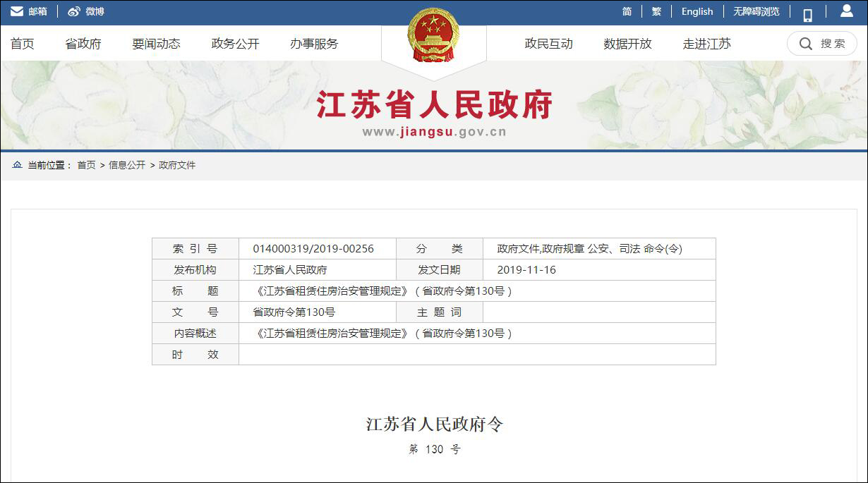Viewport: 868px width, 483px height.
Task: Open the 政务公开 menu
Action: pyautogui.click(x=235, y=44)
